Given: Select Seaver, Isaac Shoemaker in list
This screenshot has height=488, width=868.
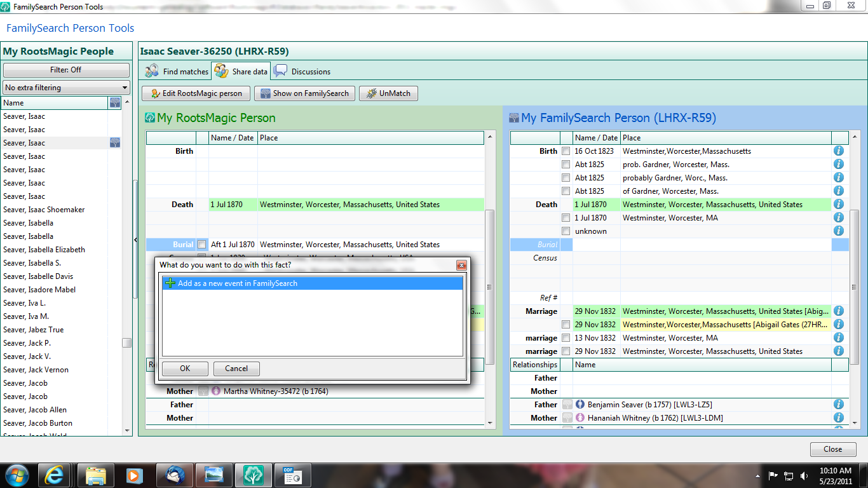Looking at the screenshot, I should click(44, 210).
